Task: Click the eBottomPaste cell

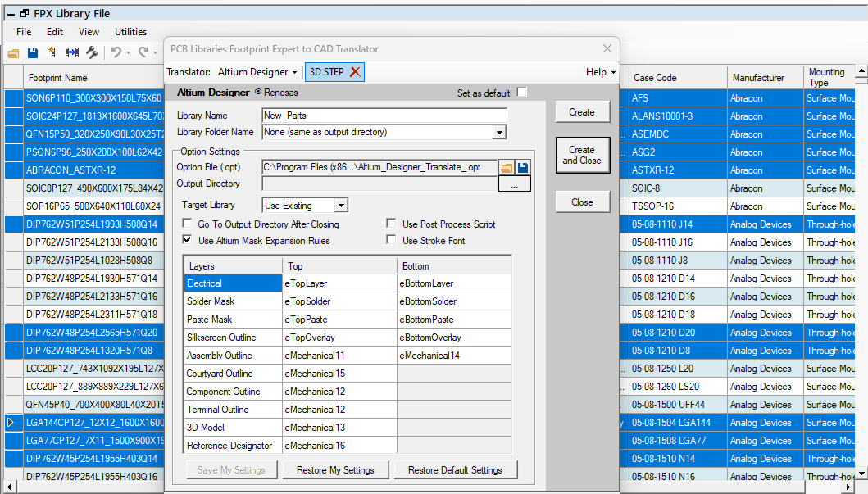Action: pos(454,320)
